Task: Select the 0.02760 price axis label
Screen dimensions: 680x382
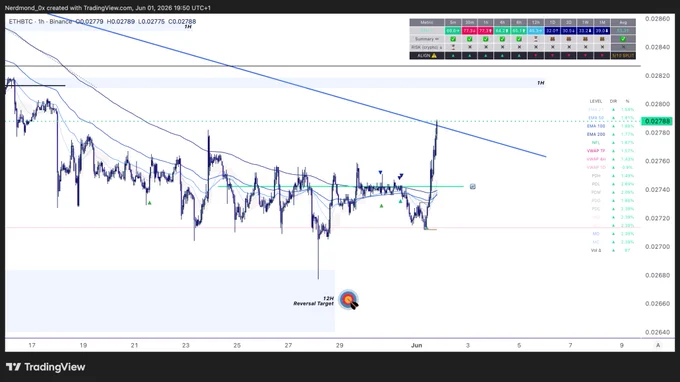Action: point(657,161)
